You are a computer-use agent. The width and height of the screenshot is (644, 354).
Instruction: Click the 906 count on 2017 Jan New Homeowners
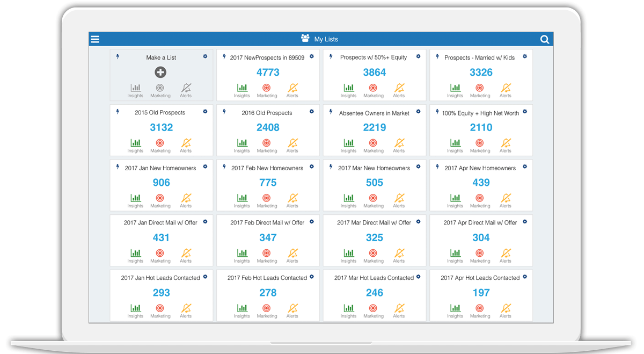(x=161, y=183)
